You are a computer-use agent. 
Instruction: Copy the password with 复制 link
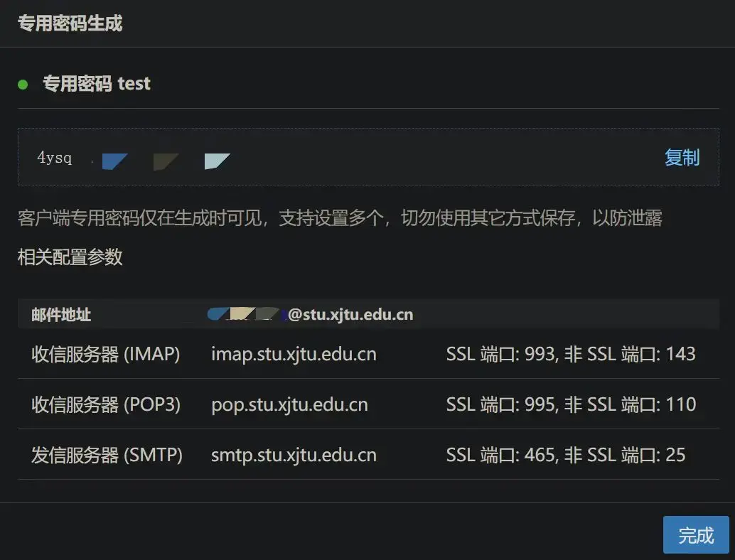tap(682, 158)
